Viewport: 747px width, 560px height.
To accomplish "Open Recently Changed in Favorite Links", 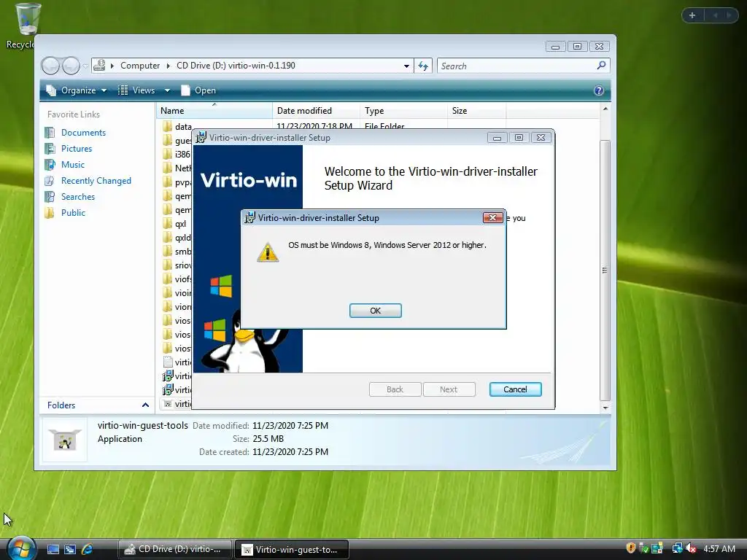I will pos(96,181).
